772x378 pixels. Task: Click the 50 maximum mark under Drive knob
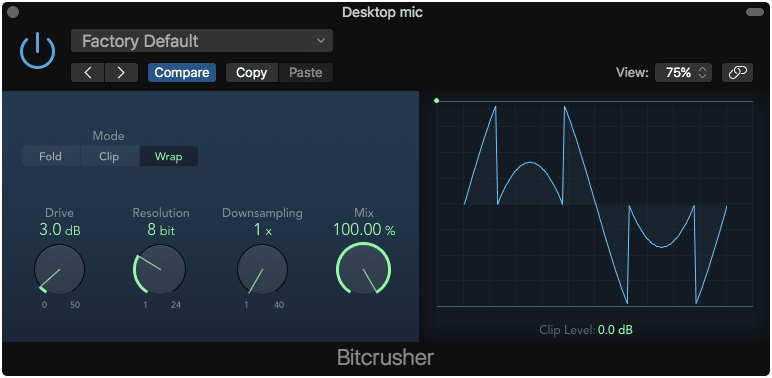[x=75, y=305]
